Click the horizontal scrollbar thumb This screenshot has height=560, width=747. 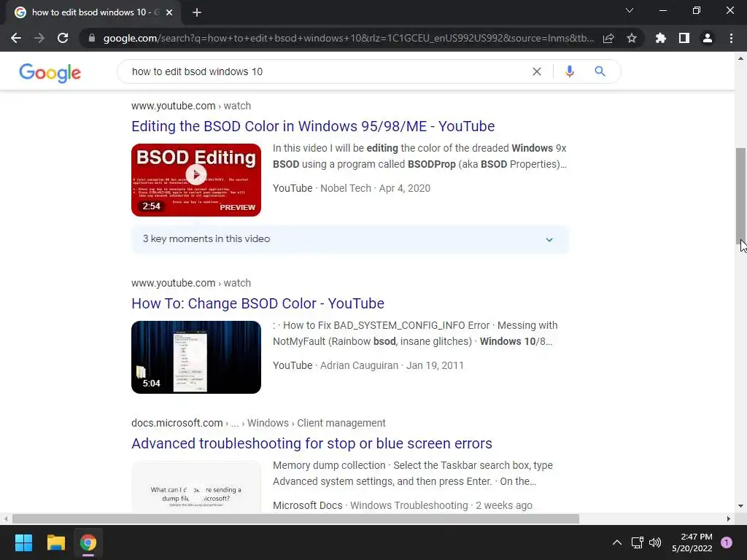pyautogui.click(x=295, y=518)
